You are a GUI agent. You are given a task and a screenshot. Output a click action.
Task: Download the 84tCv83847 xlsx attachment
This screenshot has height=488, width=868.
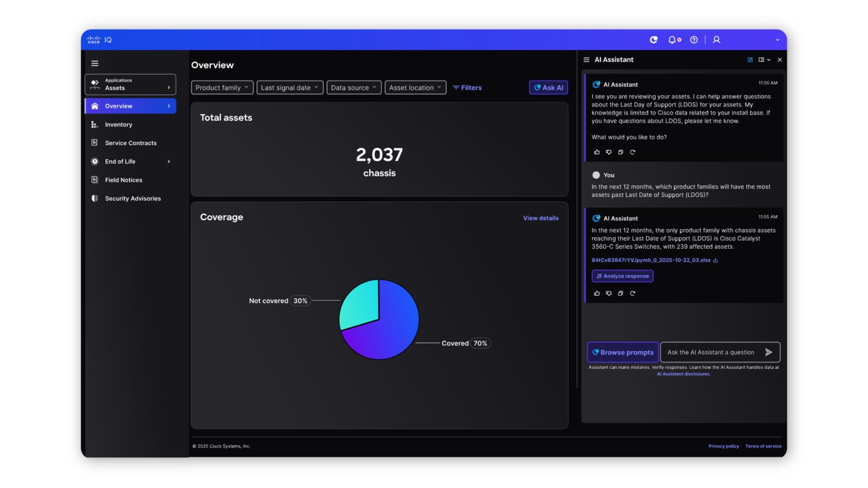[716, 260]
